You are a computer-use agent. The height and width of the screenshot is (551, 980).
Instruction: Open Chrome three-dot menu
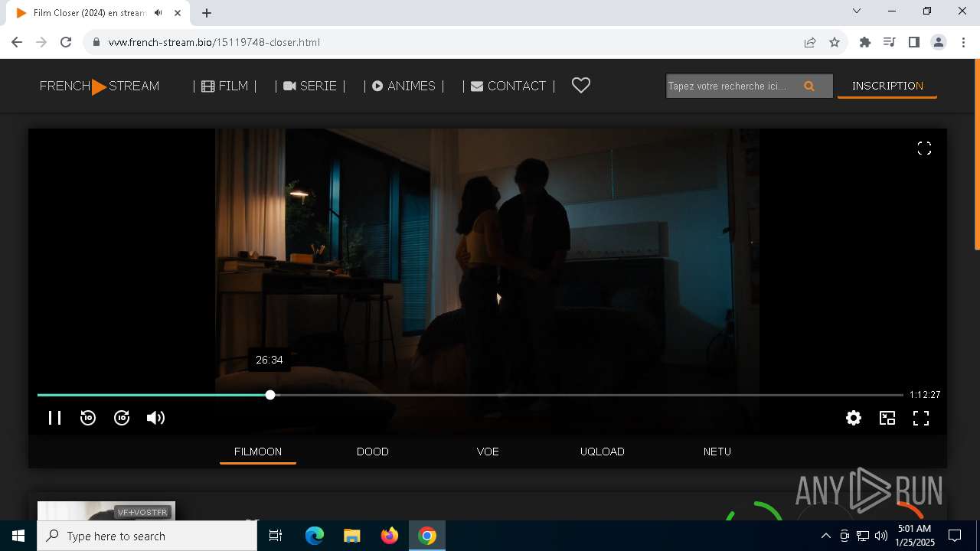coord(963,42)
